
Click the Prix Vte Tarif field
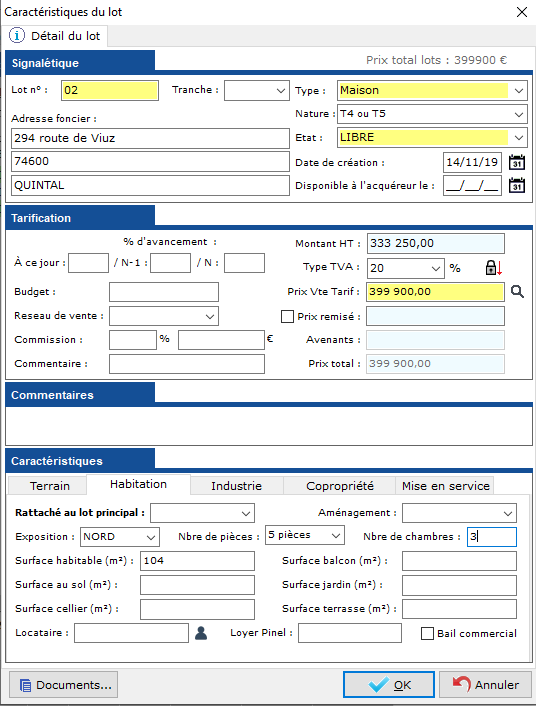[x=436, y=292]
